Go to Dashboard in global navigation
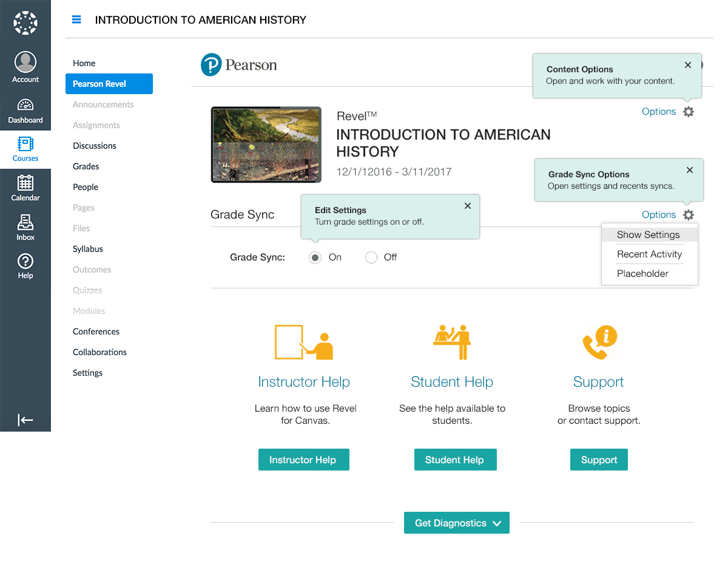Screen dimensions: 728x581 click(x=25, y=110)
